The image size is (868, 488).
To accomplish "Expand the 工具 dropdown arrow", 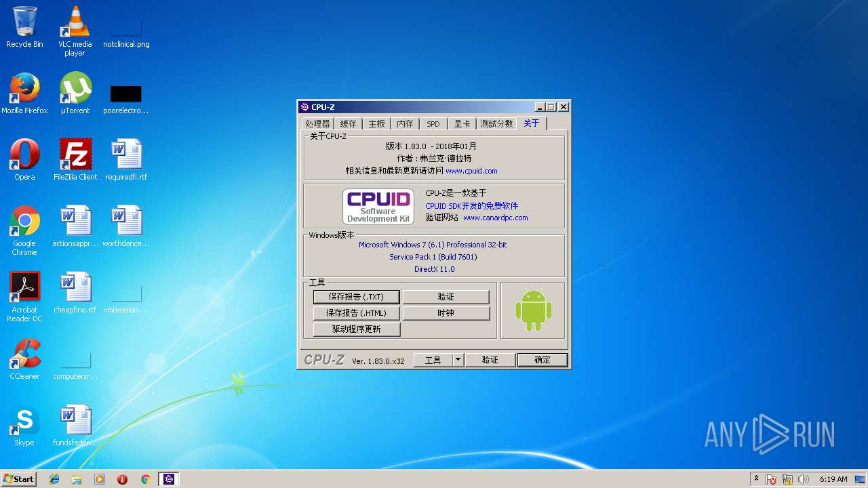I will point(458,360).
